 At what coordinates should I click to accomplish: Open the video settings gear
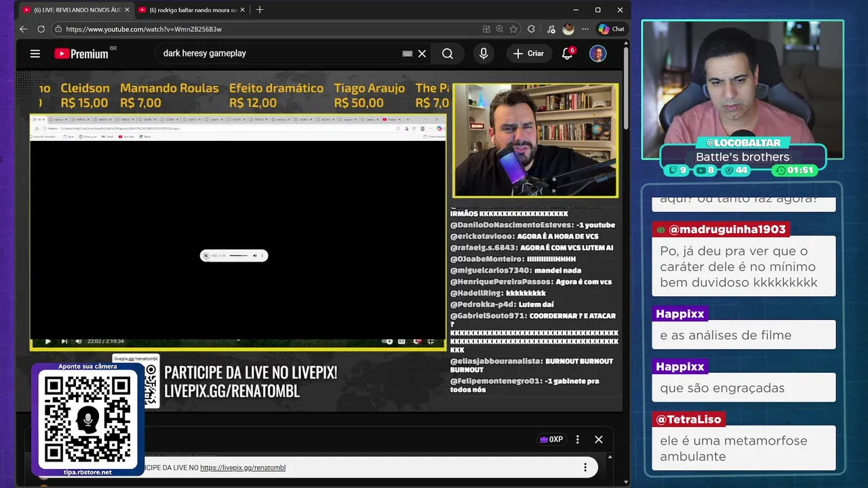click(x=416, y=341)
